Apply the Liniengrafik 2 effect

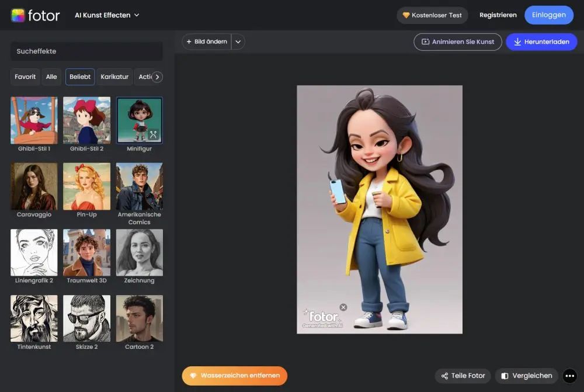pos(34,252)
